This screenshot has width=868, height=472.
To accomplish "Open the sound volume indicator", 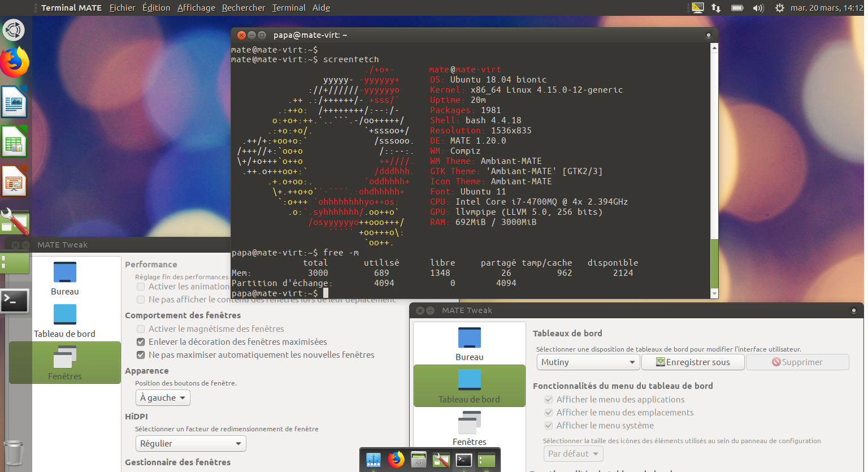I will (x=758, y=8).
